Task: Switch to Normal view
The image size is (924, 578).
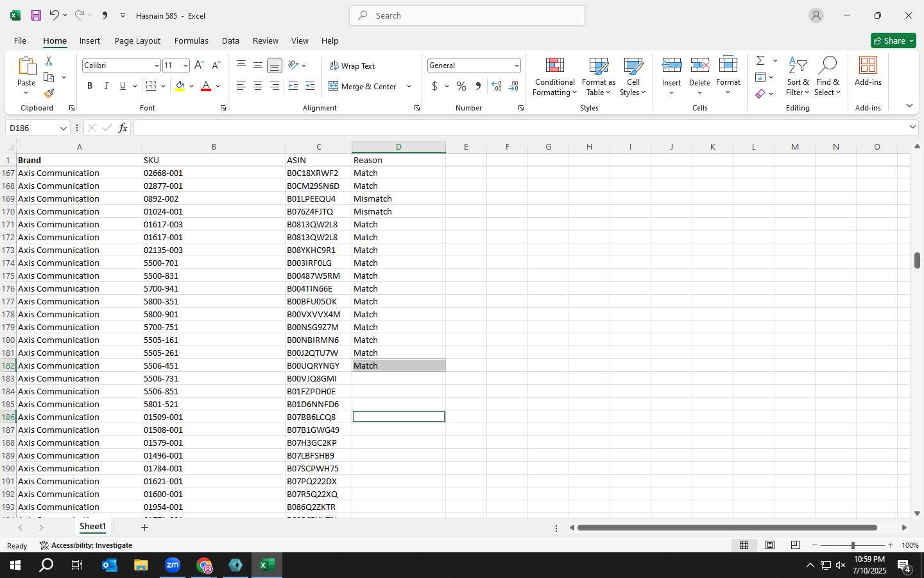Action: pyautogui.click(x=744, y=545)
